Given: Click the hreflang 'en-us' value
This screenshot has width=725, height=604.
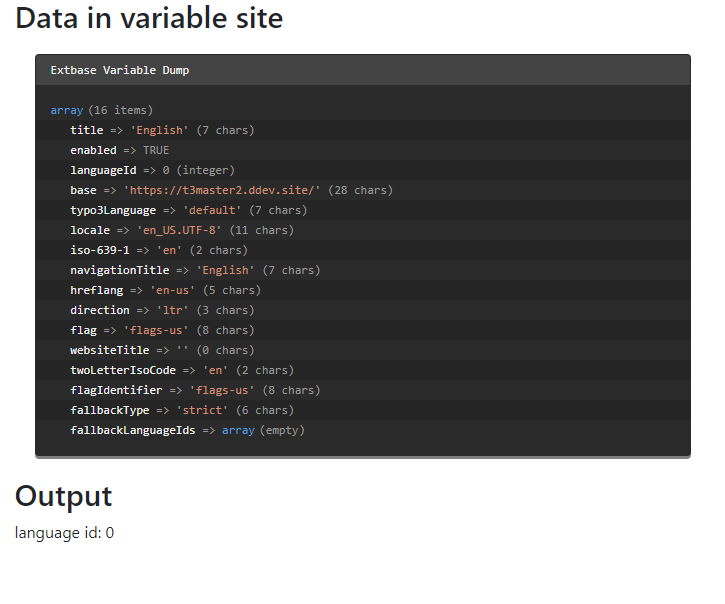Looking at the screenshot, I should tap(172, 290).
